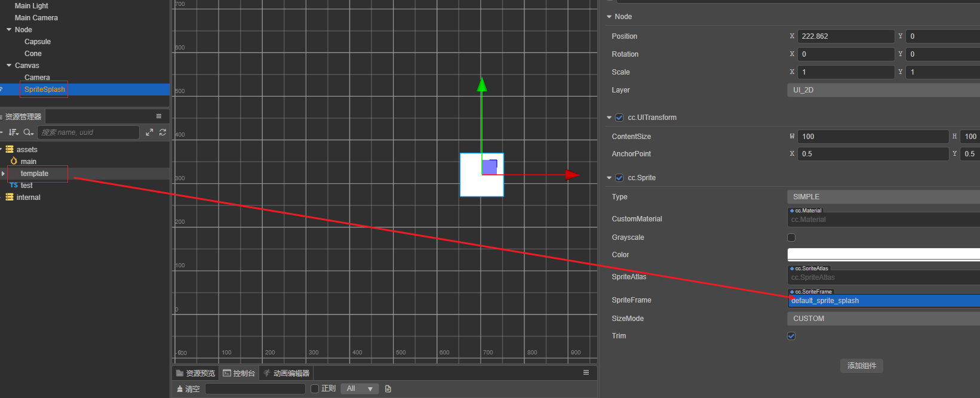This screenshot has height=398, width=980.
Task: Click the blue XY plane gizmo handle
Action: click(x=490, y=166)
